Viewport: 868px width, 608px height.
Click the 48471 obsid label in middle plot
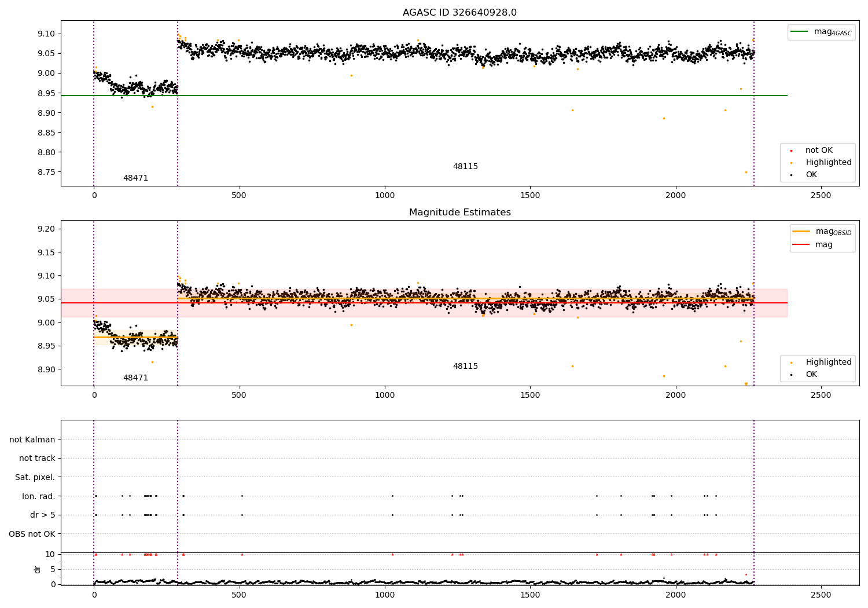(x=135, y=378)
